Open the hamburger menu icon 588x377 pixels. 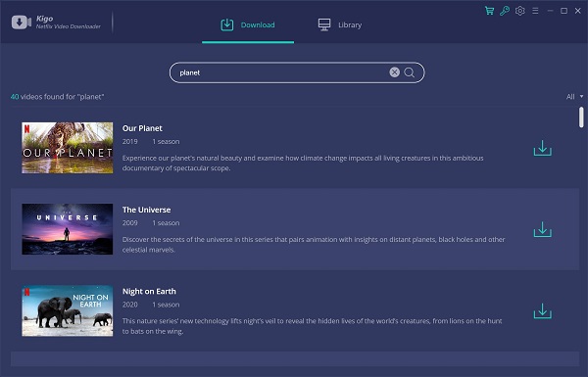tap(535, 11)
